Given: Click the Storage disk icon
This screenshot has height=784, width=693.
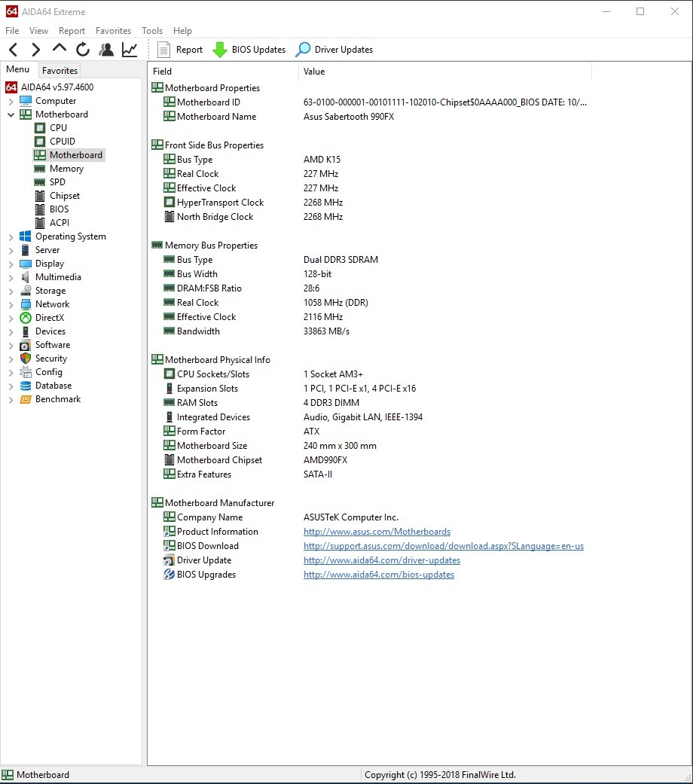Looking at the screenshot, I should pos(26,291).
